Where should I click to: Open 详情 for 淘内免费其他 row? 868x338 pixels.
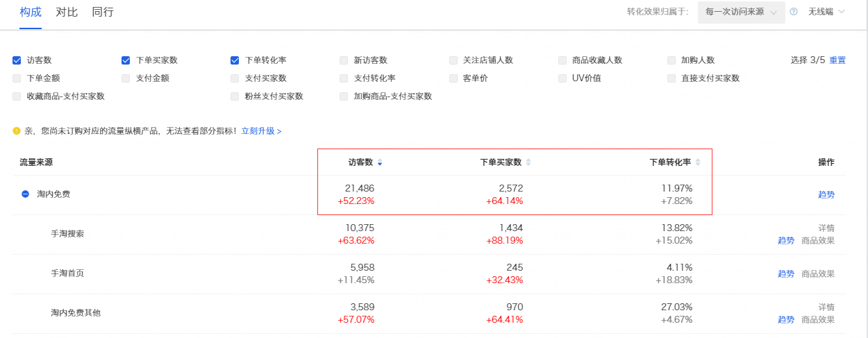pos(826,307)
